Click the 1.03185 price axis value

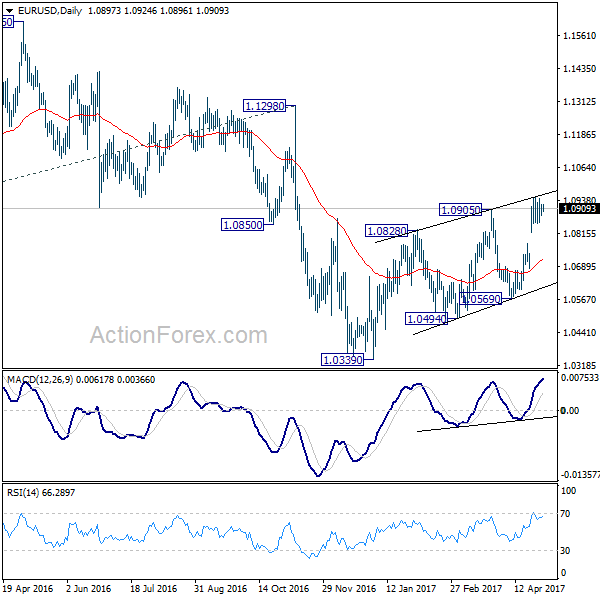point(580,365)
